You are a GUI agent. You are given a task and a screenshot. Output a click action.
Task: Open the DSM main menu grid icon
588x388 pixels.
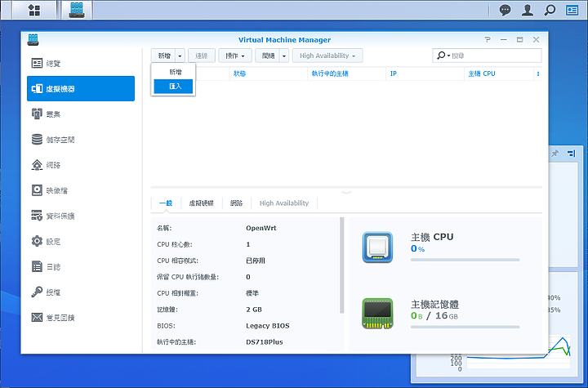pos(34,10)
